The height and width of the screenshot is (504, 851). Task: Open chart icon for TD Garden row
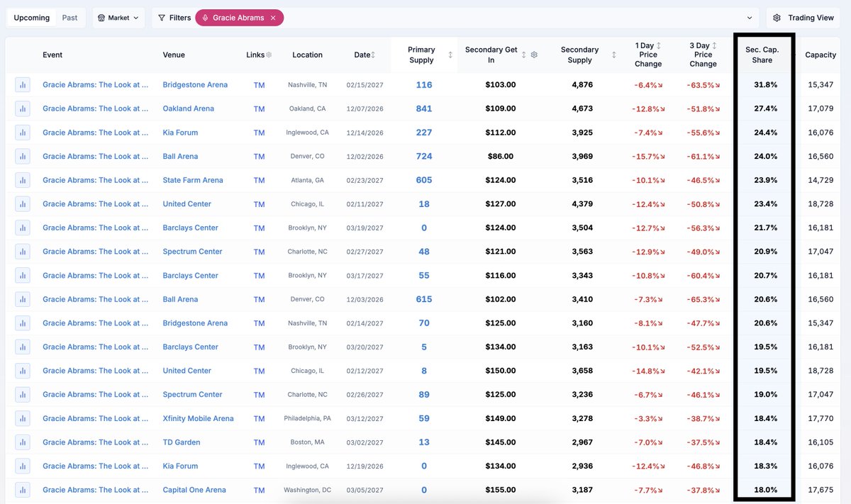point(23,442)
